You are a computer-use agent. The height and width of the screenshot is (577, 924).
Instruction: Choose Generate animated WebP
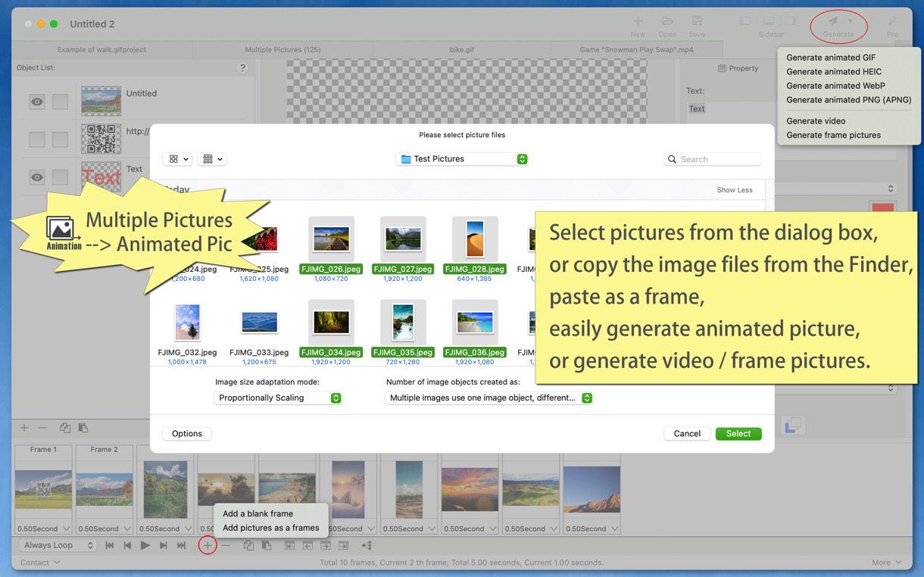tap(835, 86)
